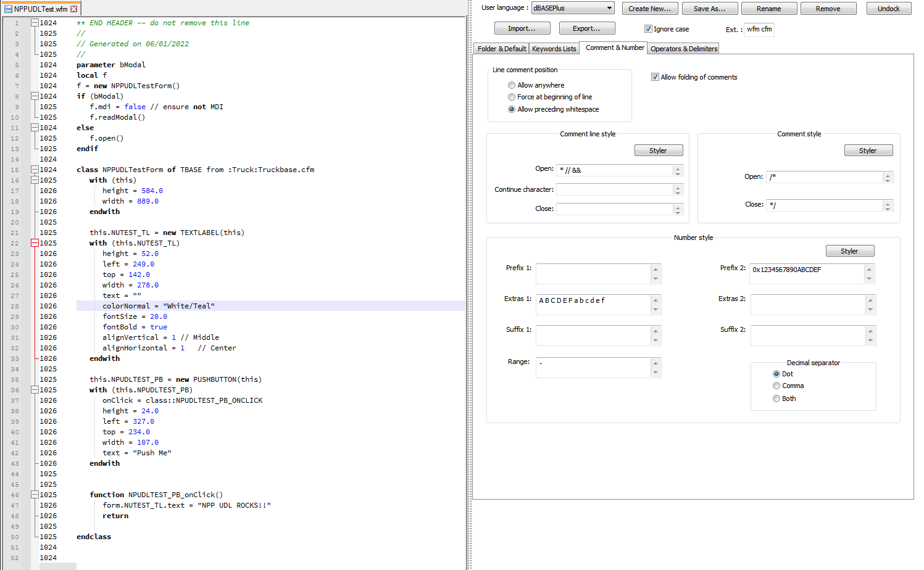Open the Comment line style Styler
This screenshot has height=570, width=924.
[x=659, y=151]
